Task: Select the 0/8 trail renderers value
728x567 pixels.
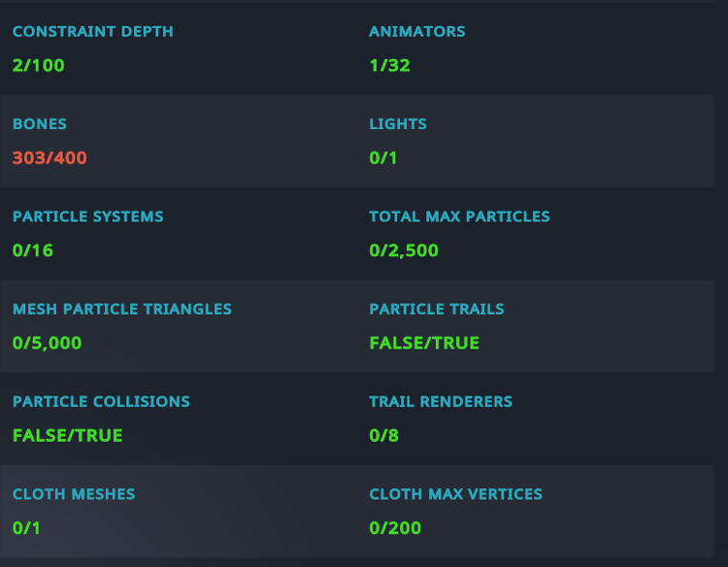Action: pyautogui.click(x=384, y=435)
